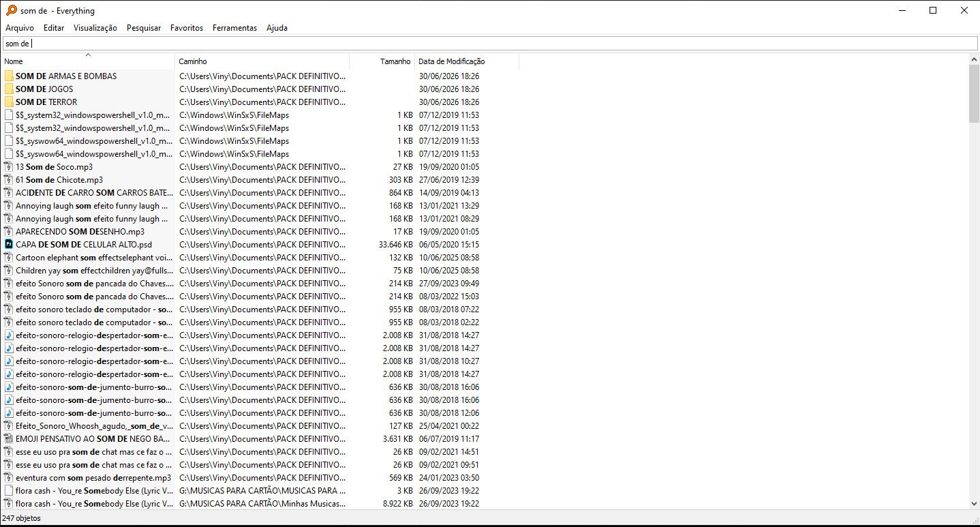This screenshot has width=980, height=527.
Task: Click icon of ACIDENTE DE CARRO SOM file
Action: click(x=9, y=193)
